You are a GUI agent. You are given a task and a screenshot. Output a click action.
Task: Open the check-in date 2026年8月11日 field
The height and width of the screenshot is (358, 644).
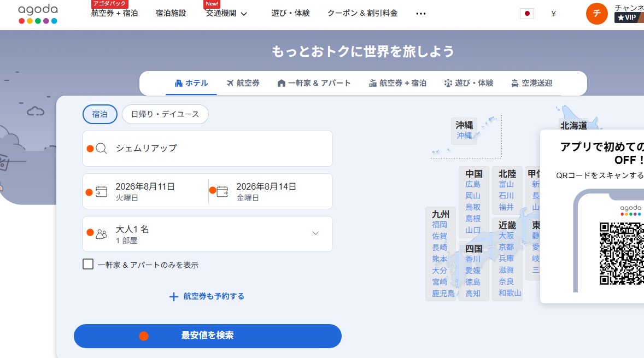(145, 191)
